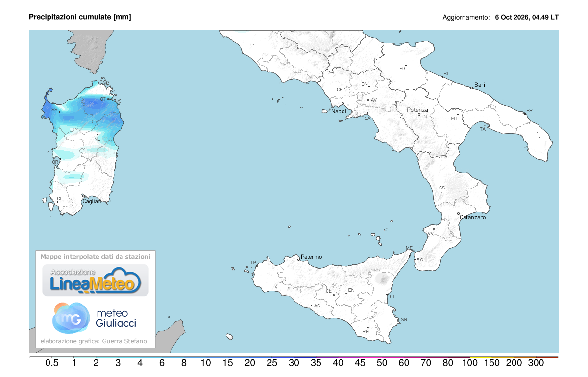The width and height of the screenshot is (588, 377).
Task: Click the MT province label
Action: [454, 119]
